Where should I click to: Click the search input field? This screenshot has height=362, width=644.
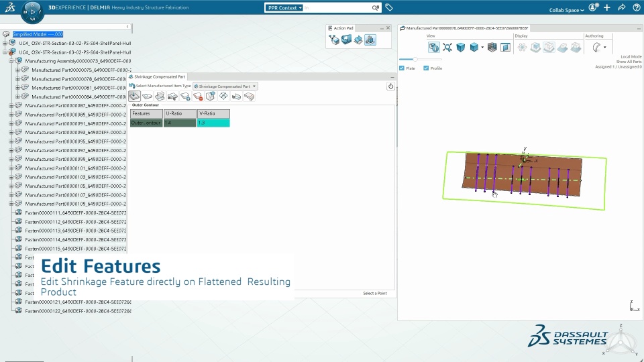click(337, 8)
